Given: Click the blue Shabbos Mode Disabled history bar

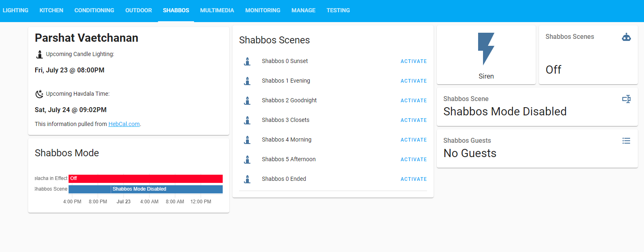Looking at the screenshot, I should click(x=167, y=189).
